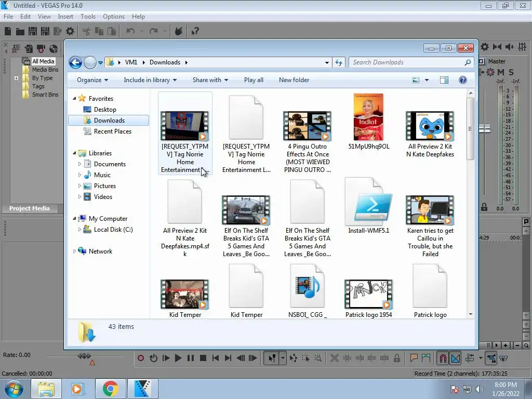Click Remove unused media icon in Project Media
The width and height of the screenshot is (532, 399).
(16, 49)
